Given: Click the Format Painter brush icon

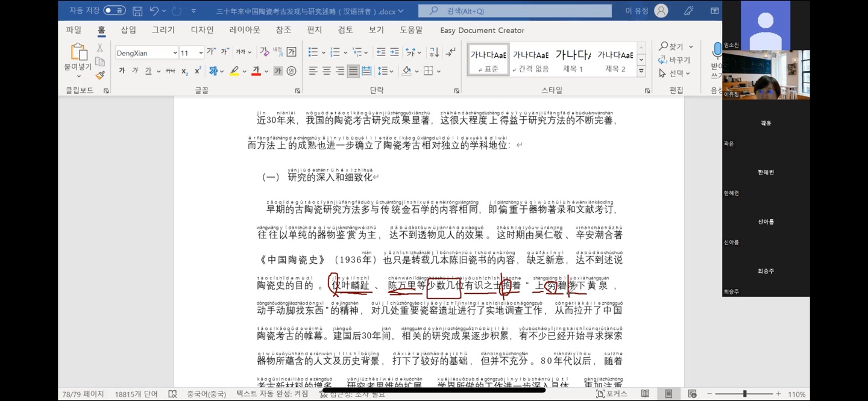Looking at the screenshot, I should tap(100, 75).
